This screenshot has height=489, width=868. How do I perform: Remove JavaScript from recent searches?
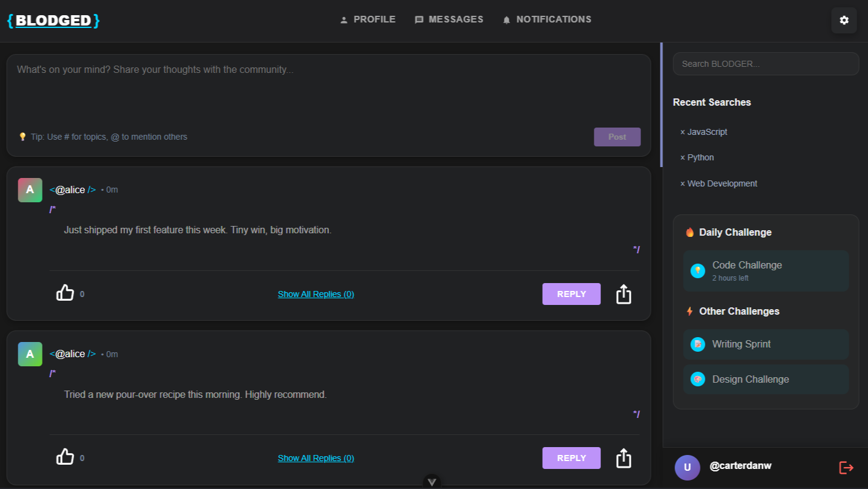point(682,132)
